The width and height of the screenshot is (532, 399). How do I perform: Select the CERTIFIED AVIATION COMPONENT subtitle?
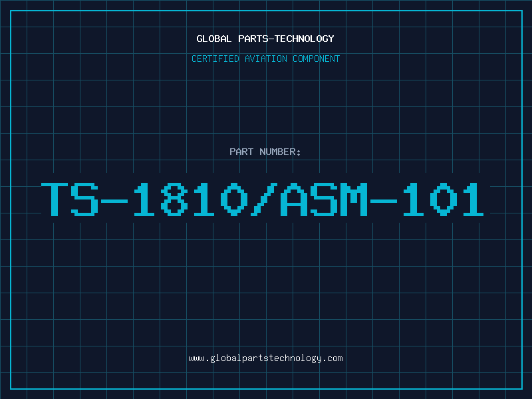265,59
